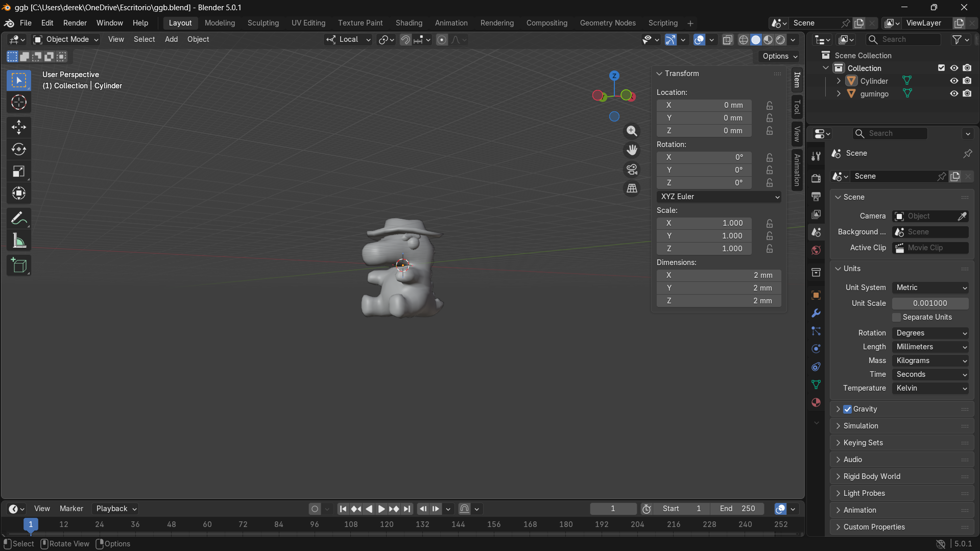Open the Physics properties tab icon
980x551 pixels.
click(816, 349)
